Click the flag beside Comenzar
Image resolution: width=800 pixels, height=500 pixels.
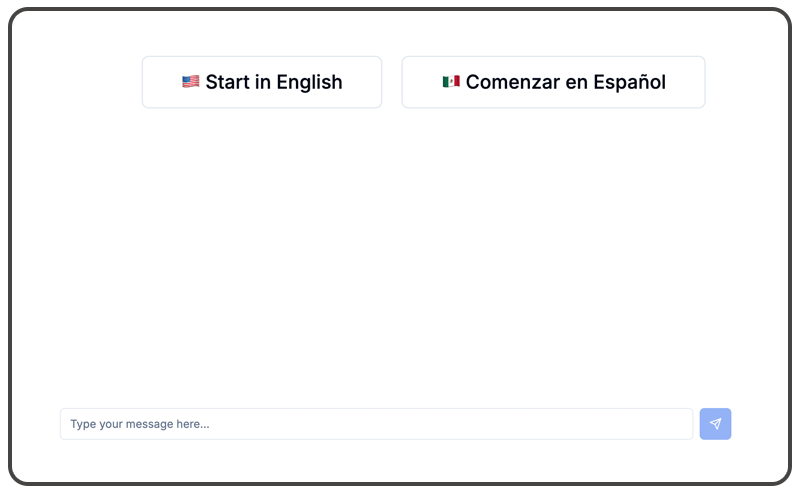[x=451, y=82]
